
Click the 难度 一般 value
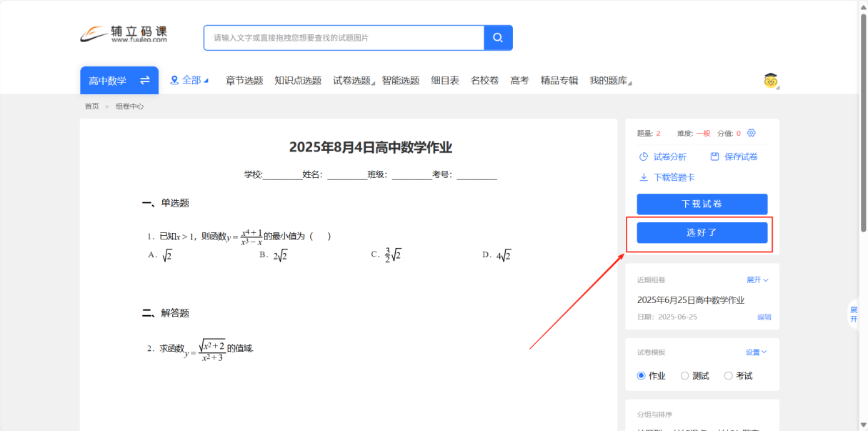(x=703, y=134)
